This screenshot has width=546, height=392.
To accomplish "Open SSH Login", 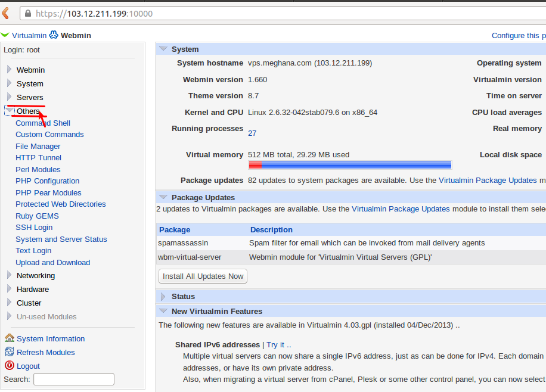I will (x=34, y=228).
